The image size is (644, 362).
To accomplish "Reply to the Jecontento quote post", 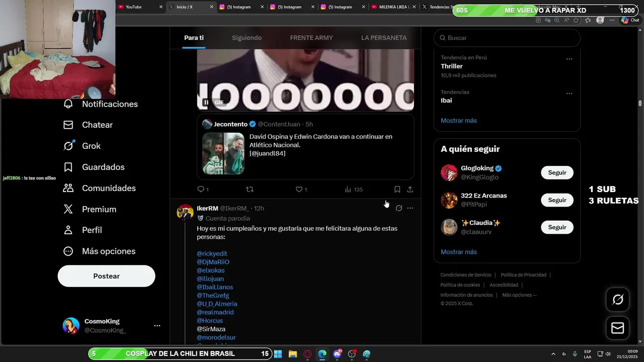I will pyautogui.click(x=203, y=190).
